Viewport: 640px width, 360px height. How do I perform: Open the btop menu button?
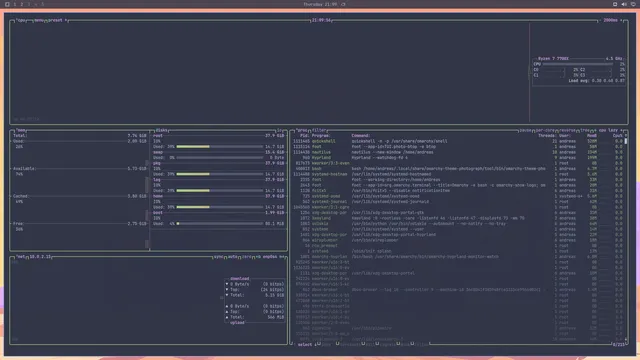(39, 20)
